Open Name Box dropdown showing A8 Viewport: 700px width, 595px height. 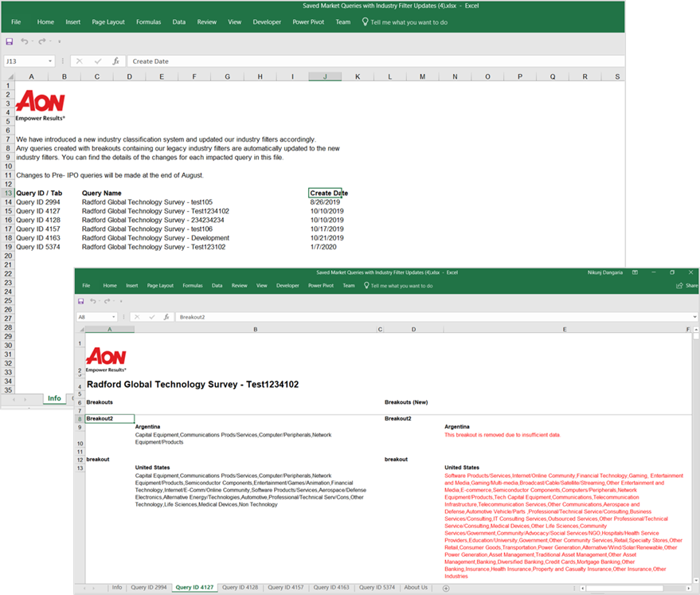click(114, 317)
